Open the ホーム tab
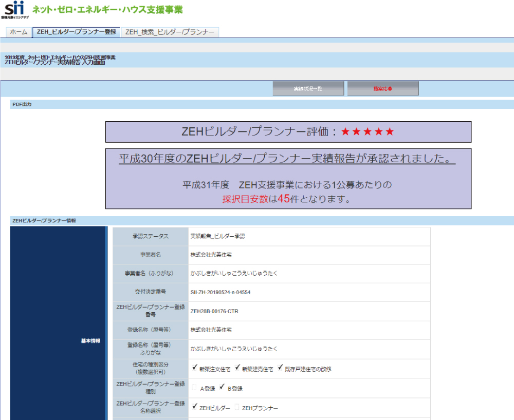514x420 pixels. pos(19,32)
